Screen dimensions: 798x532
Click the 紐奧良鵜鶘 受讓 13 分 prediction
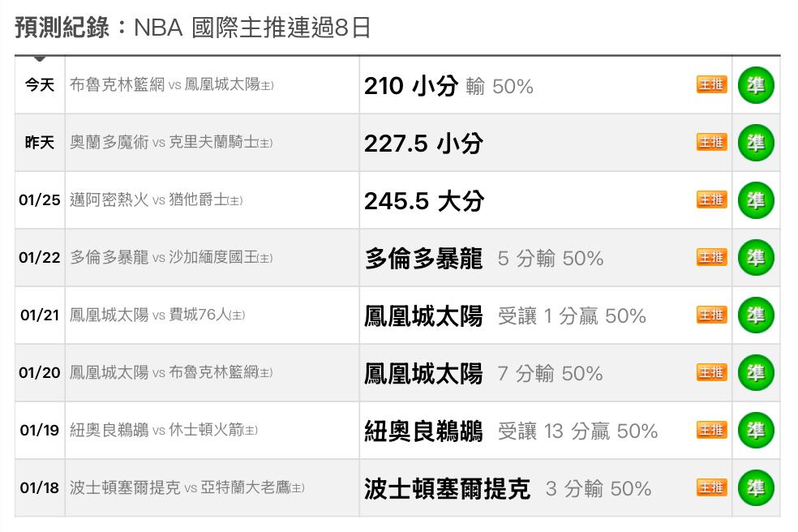[x=510, y=431]
